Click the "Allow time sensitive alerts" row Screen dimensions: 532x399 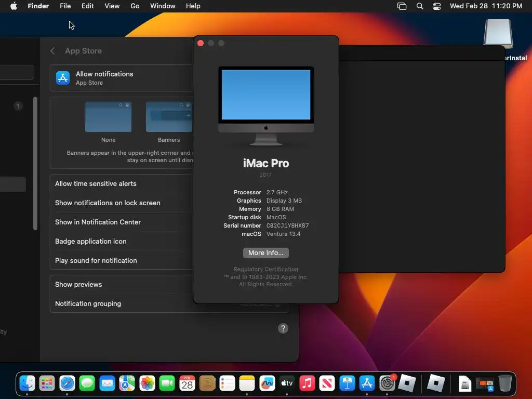(x=122, y=183)
